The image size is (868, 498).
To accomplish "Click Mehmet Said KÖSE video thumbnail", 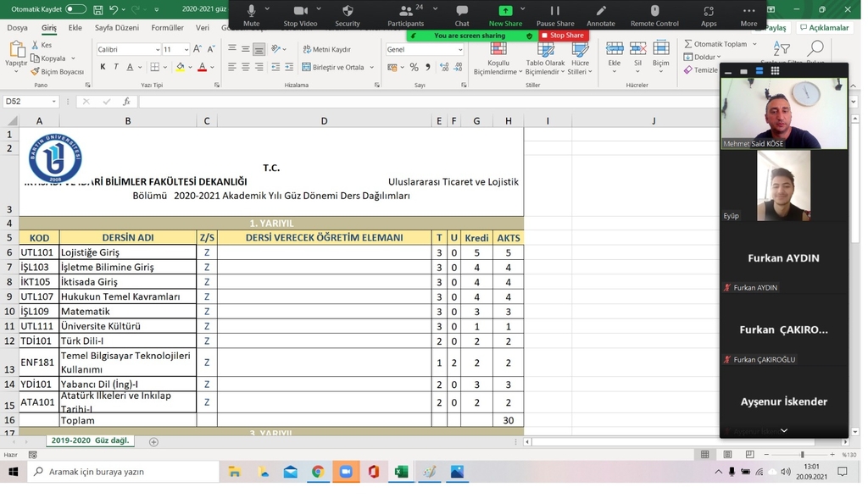I will click(x=784, y=113).
